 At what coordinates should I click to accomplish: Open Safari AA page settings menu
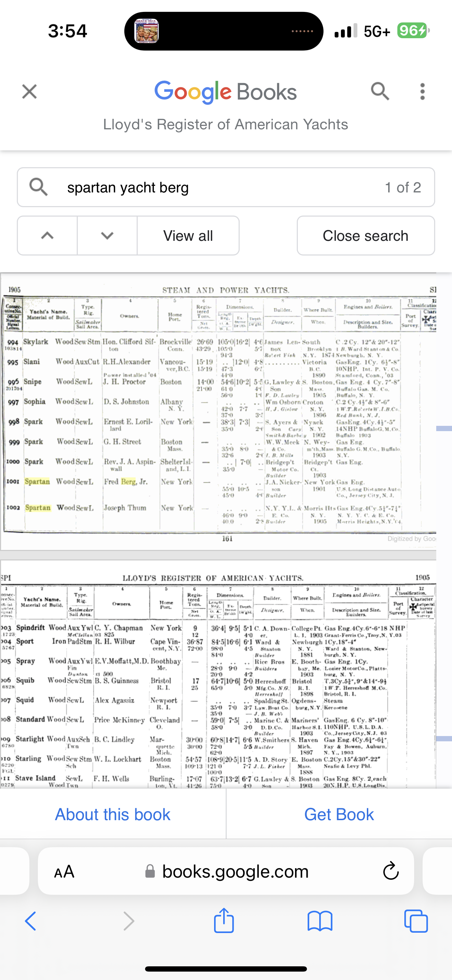64,871
